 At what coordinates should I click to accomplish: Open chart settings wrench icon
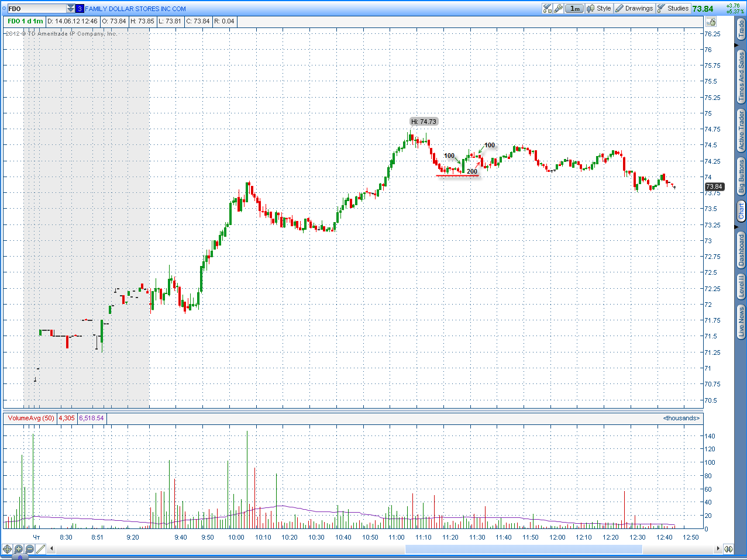[559, 8]
